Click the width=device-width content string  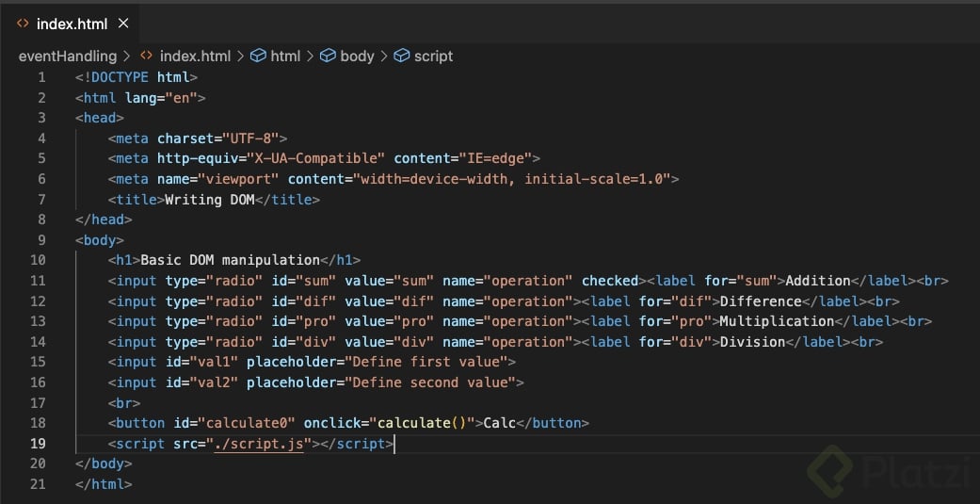[512, 179]
